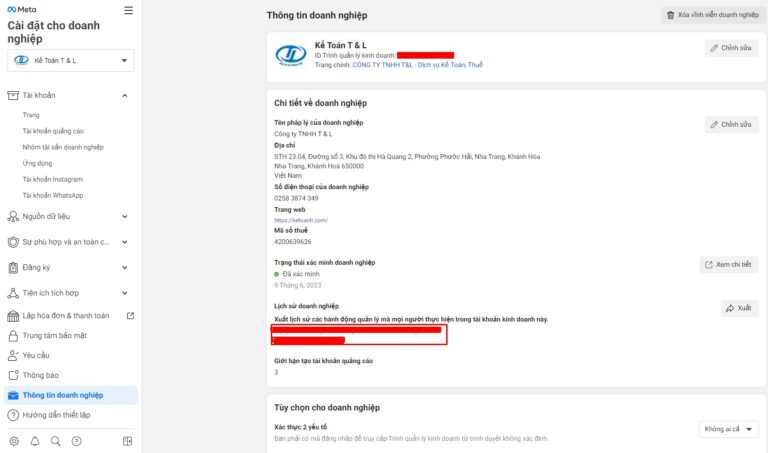Click the search magnifier icon at sidebar bottom
This screenshot has width=768, height=453.
point(56,441)
